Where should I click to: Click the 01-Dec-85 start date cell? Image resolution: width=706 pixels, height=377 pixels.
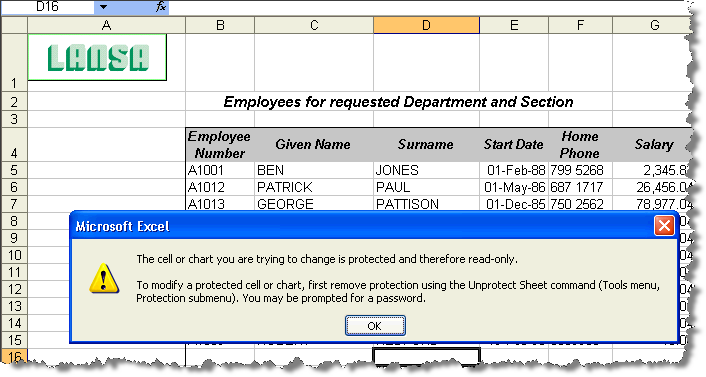coord(514,204)
